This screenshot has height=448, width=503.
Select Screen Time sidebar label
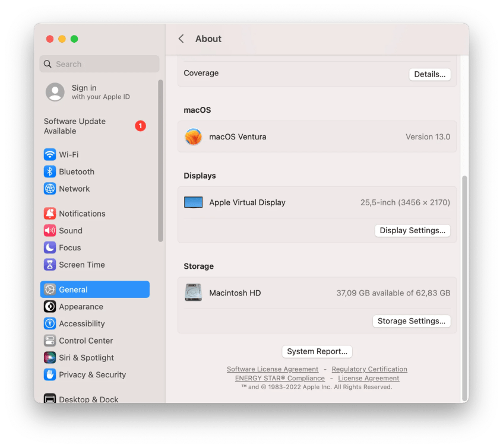click(82, 265)
